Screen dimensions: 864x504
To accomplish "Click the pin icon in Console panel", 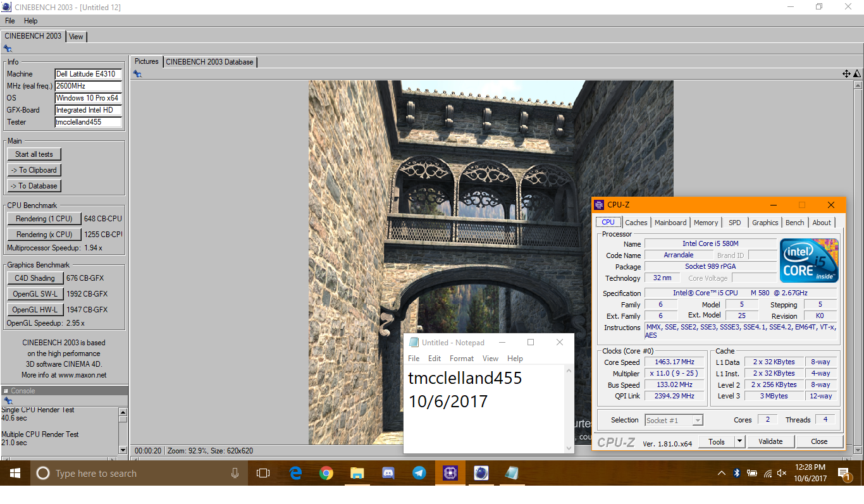I will click(8, 401).
